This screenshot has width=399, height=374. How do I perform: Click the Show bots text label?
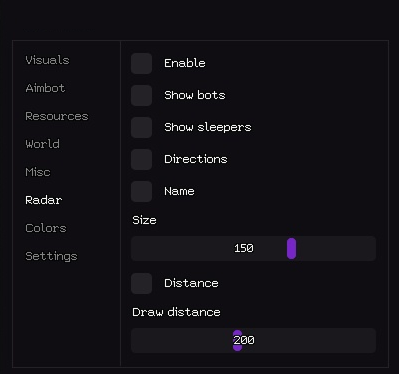click(195, 95)
